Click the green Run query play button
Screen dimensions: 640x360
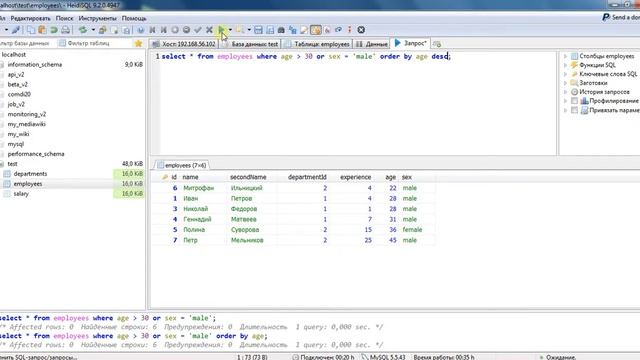click(x=221, y=30)
